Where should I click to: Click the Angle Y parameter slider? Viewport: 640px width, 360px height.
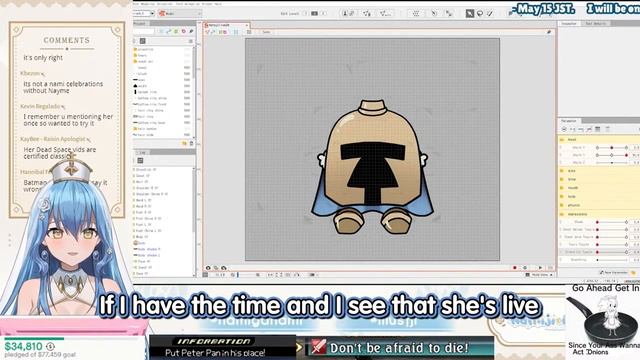click(x=611, y=155)
